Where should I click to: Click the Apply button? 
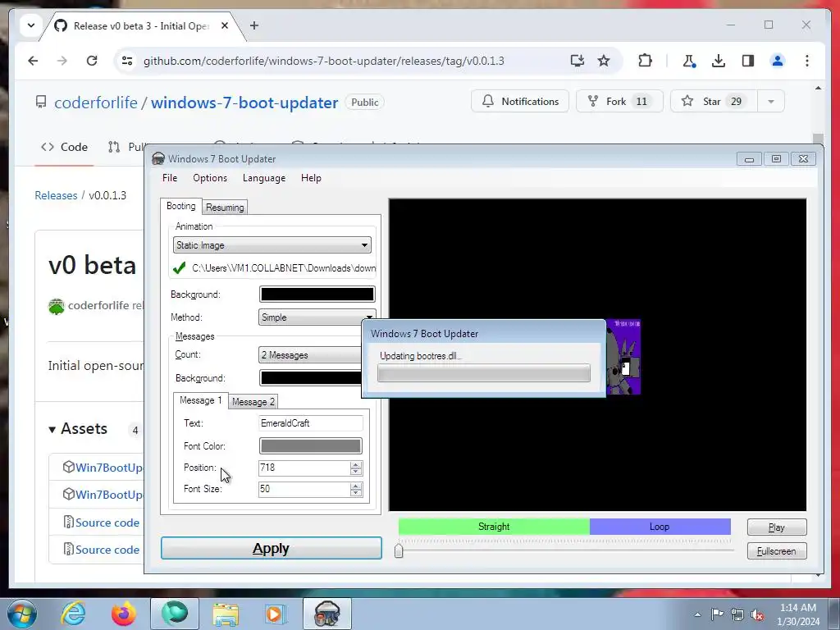tap(272, 548)
